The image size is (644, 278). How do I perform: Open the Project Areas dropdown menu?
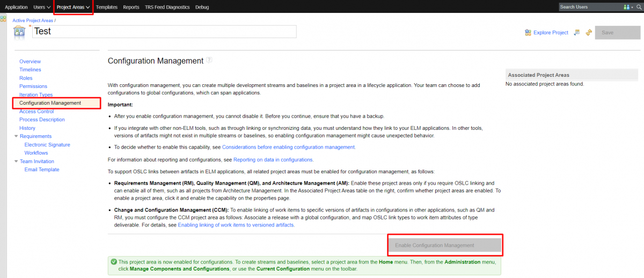tap(73, 7)
